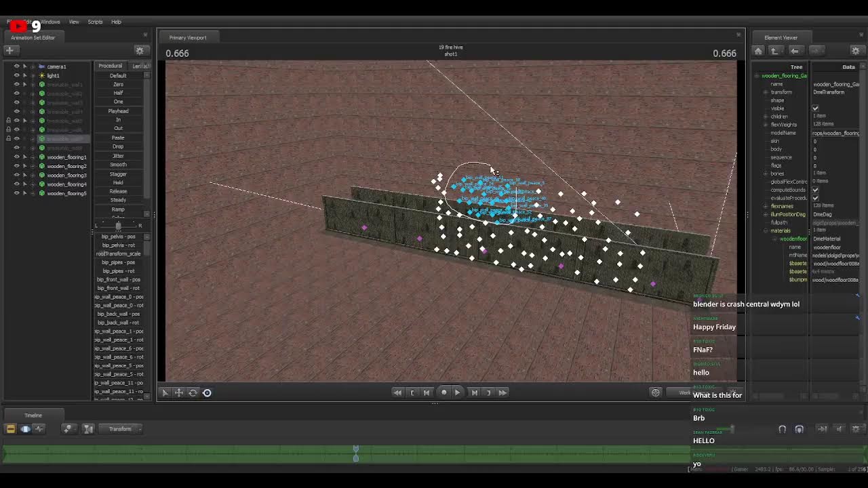The height and width of the screenshot is (488, 868).
Task: Select the viewport screen manipulator circle tool
Action: 207,392
